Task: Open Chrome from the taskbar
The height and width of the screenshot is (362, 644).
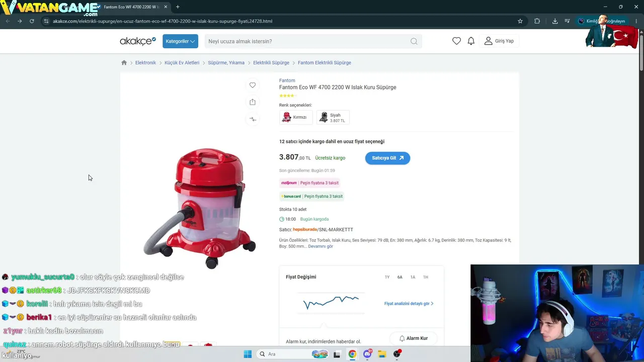Action: tap(352, 354)
